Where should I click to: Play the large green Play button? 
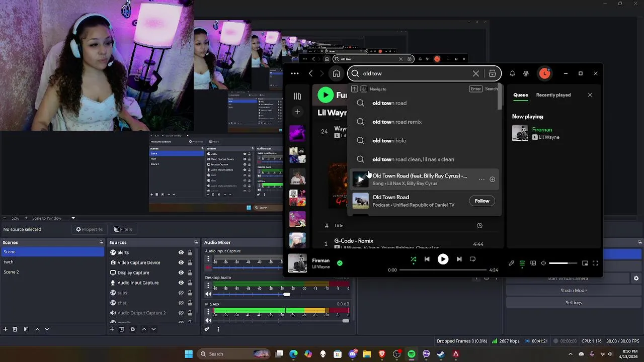(326, 95)
